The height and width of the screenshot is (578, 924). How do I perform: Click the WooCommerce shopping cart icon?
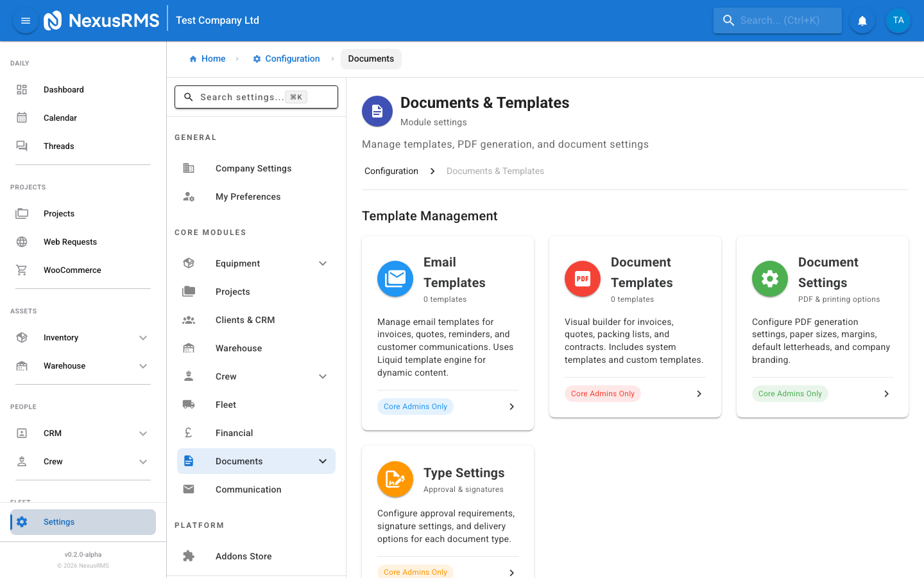pos(22,270)
